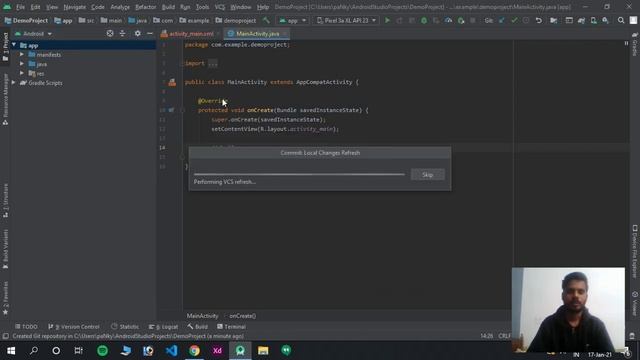Open the Pixel 3a XL API 23 device dropdown

pyautogui.click(x=346, y=20)
